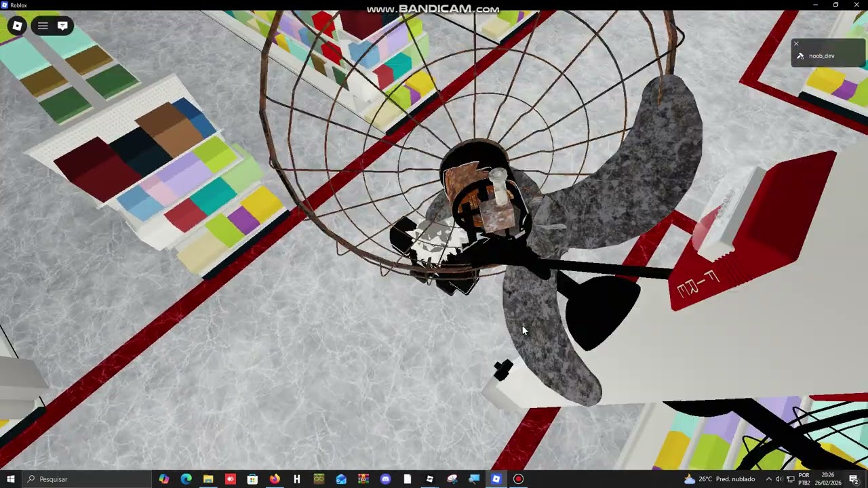Viewport: 868px width, 488px height.
Task: Open the Bandicam recorder taskbar icon
Action: click(x=518, y=479)
